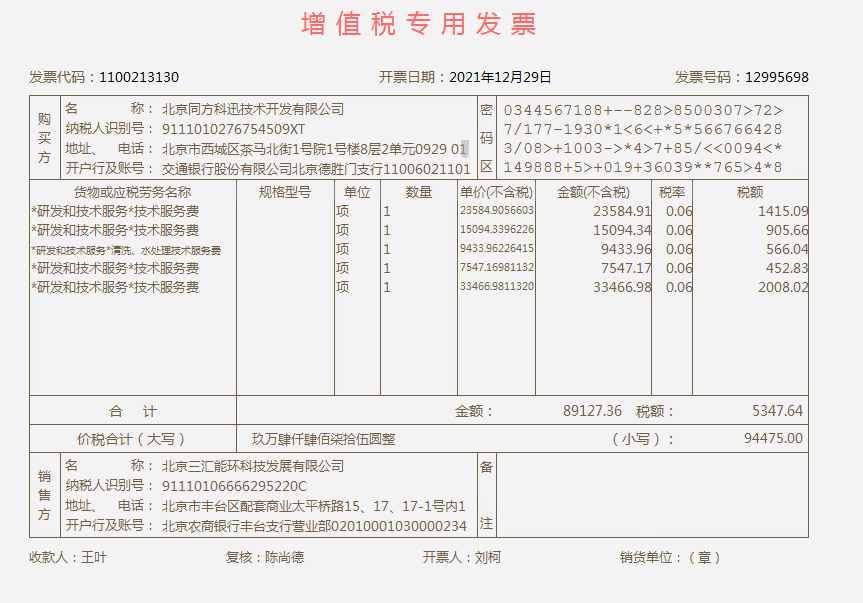Select the lowercase total 94475.00
Screen dimensions: 863x603
click(x=773, y=438)
